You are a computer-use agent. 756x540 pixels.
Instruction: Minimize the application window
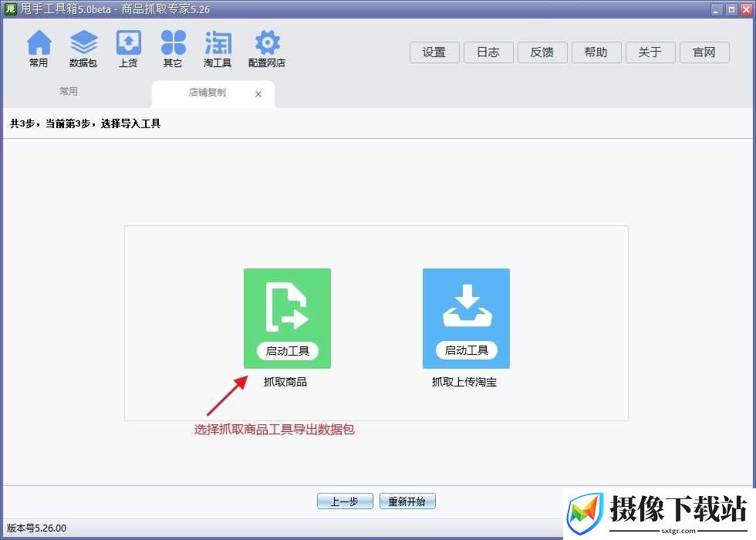point(717,9)
